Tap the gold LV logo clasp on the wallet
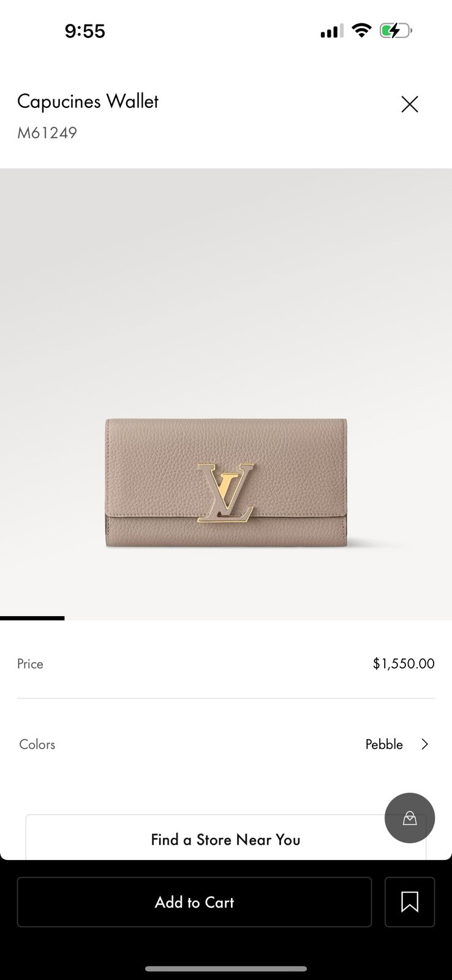The image size is (452, 980). 225,493
